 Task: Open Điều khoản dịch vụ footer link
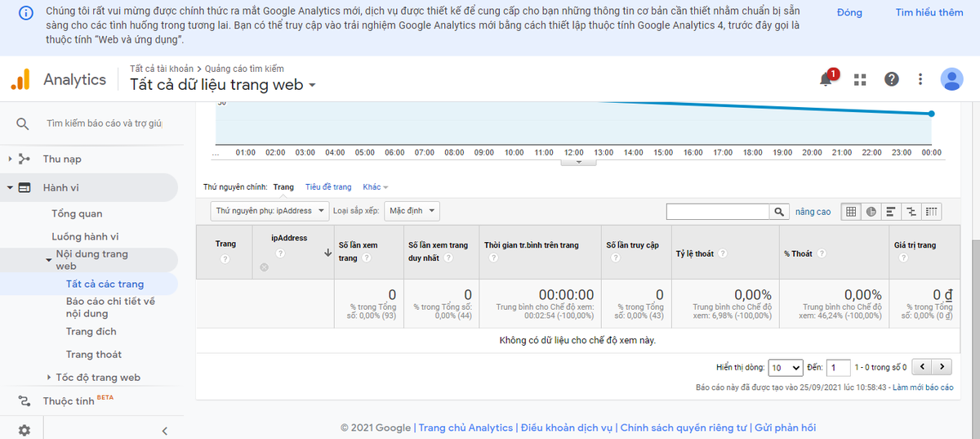(x=567, y=428)
